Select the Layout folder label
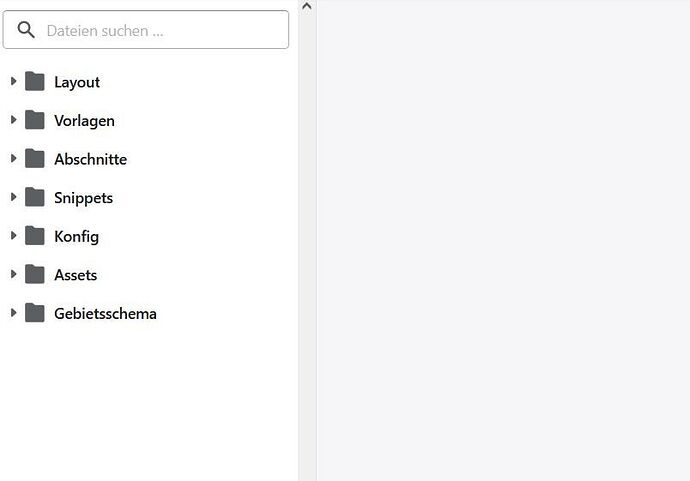Screen dimensions: 690x481 coord(77,82)
